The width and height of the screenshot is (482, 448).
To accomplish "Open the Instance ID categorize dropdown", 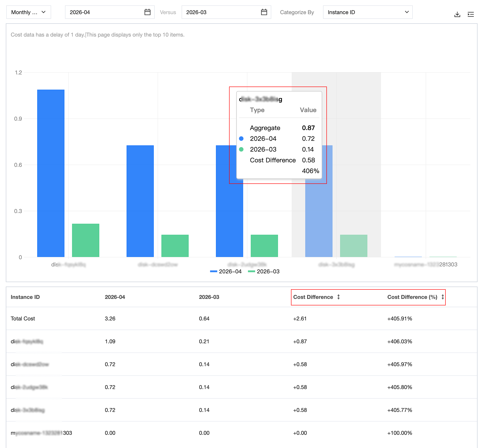I will pyautogui.click(x=368, y=12).
